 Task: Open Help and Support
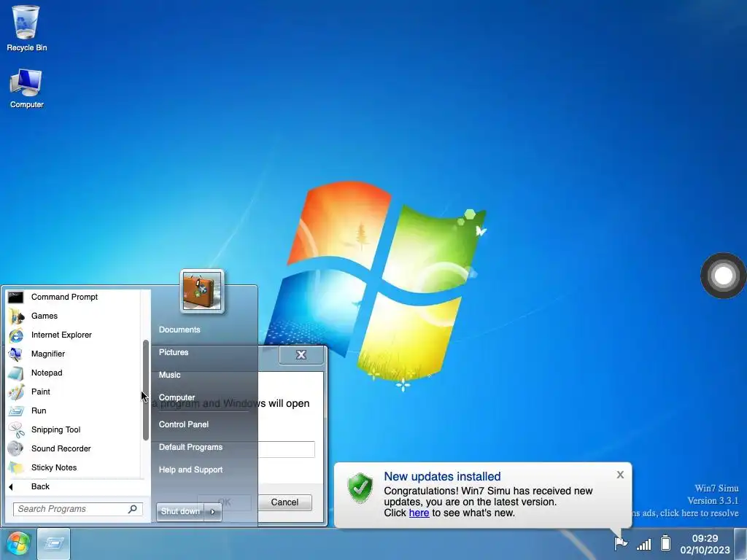pos(190,470)
